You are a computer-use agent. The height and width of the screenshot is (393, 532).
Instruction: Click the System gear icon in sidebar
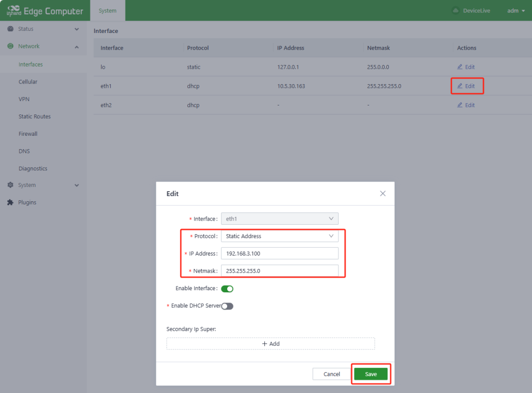(x=10, y=185)
